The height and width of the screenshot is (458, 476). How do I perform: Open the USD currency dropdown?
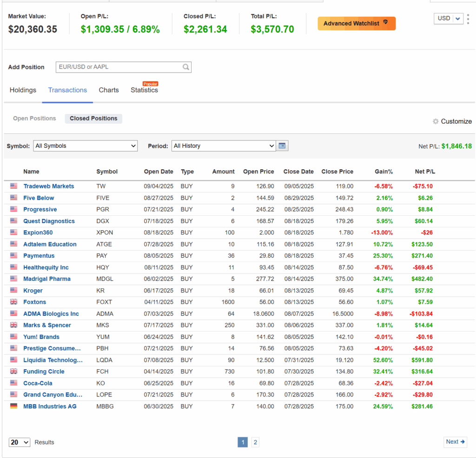coord(449,19)
